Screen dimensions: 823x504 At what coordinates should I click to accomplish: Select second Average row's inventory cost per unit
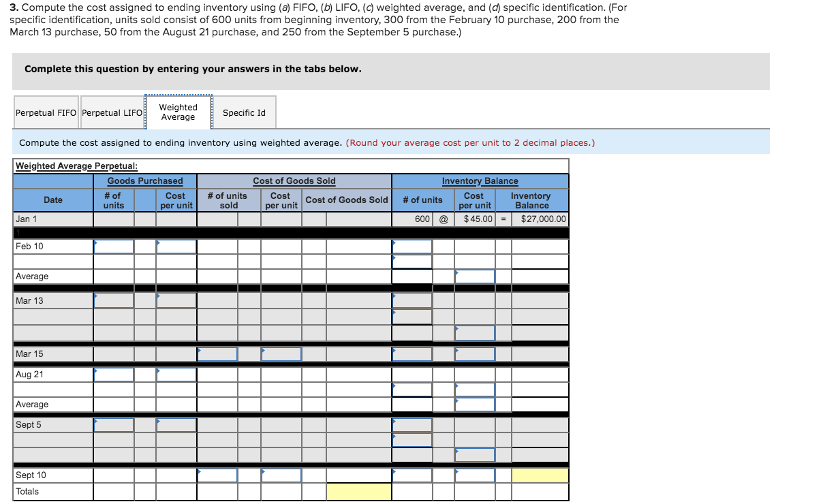475,405
